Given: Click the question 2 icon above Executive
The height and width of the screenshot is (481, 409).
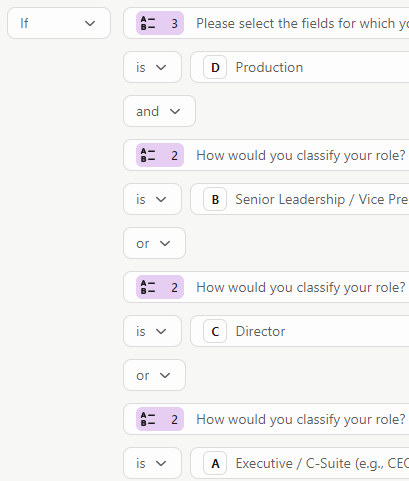Looking at the screenshot, I should [160, 419].
